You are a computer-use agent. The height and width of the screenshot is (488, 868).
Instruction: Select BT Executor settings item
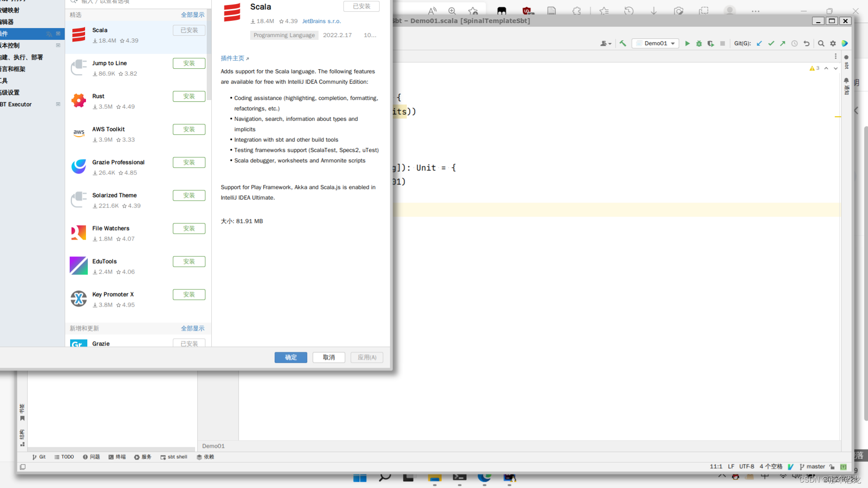pyautogui.click(x=32, y=104)
